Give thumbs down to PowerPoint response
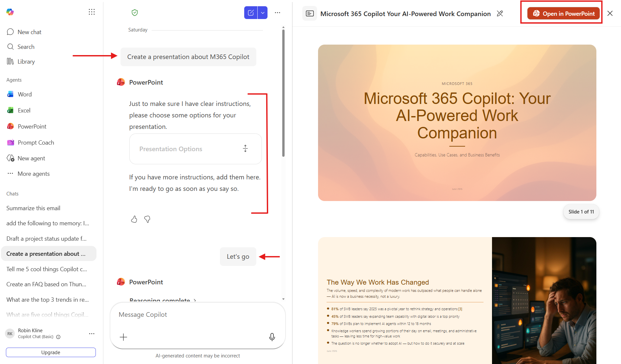621x364 pixels. pyautogui.click(x=147, y=219)
